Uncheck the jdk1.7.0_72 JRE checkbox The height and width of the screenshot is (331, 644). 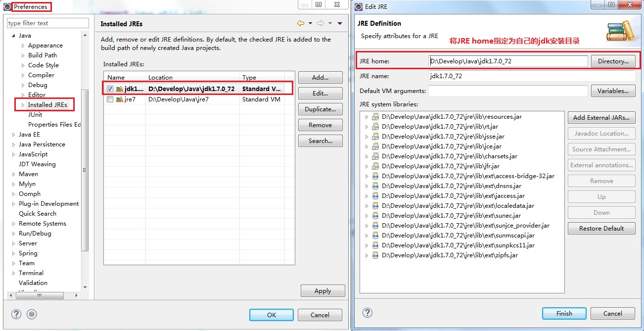110,89
